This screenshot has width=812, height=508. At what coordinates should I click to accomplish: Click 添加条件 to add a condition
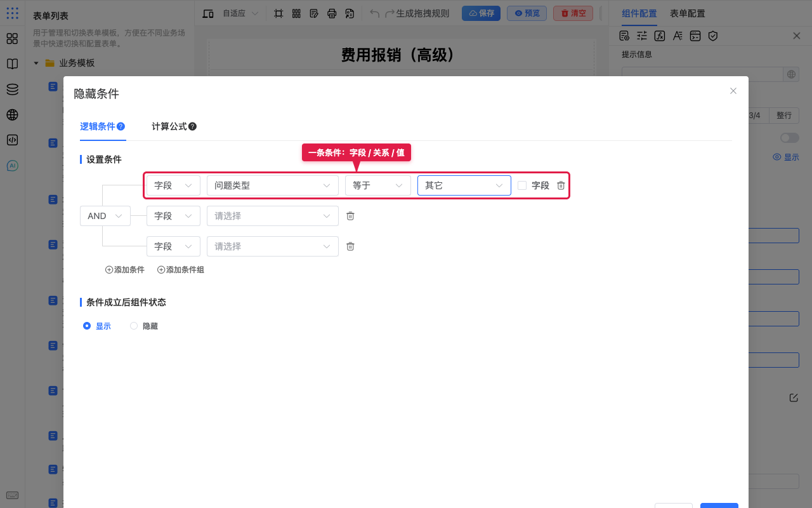(125, 270)
